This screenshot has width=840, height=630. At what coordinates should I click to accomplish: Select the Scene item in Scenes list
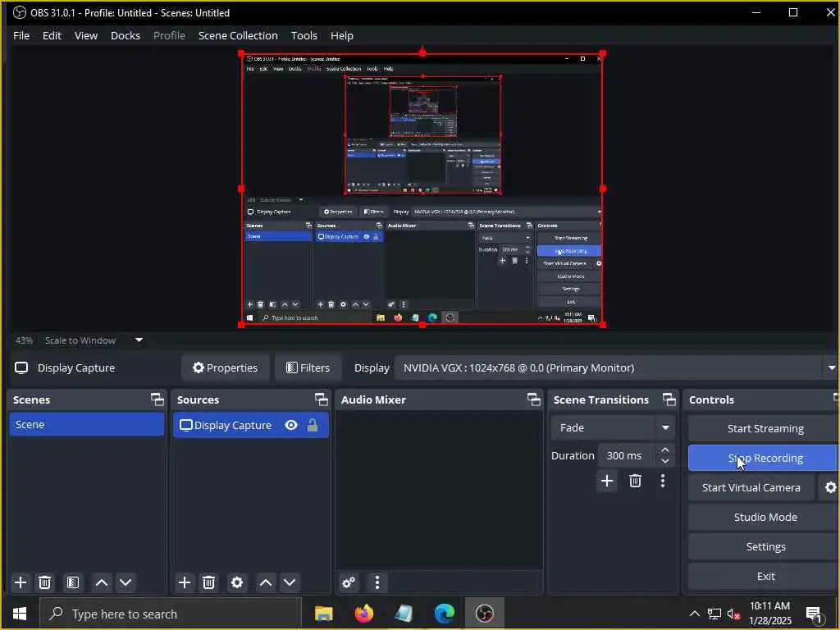coord(87,424)
